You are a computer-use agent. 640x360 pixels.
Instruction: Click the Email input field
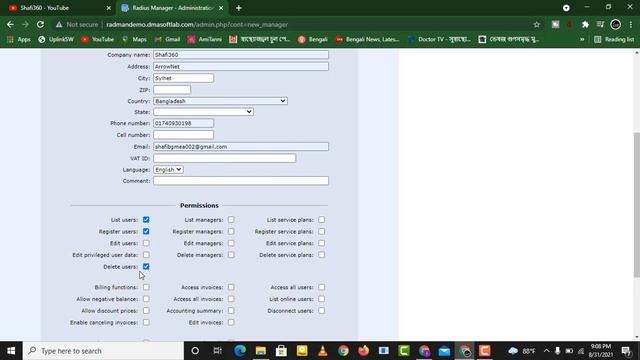[241, 147]
